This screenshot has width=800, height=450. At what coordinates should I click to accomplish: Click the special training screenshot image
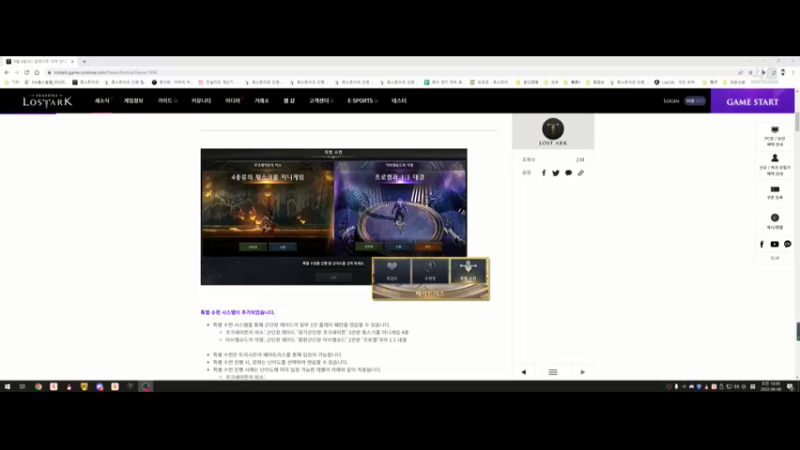click(334, 217)
